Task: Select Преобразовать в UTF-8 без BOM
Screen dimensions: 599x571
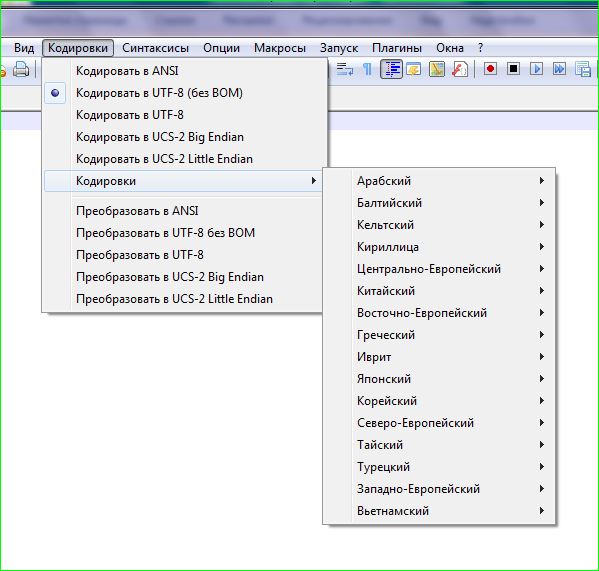Action: click(x=182, y=233)
